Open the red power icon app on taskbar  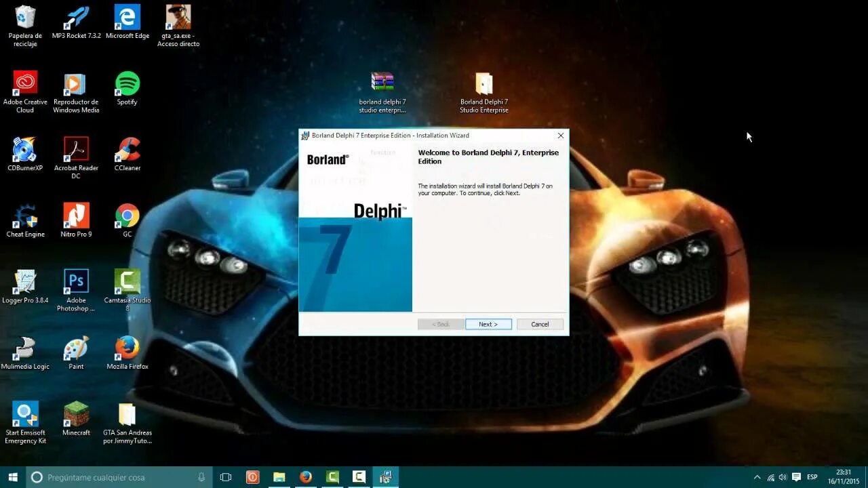point(252,477)
